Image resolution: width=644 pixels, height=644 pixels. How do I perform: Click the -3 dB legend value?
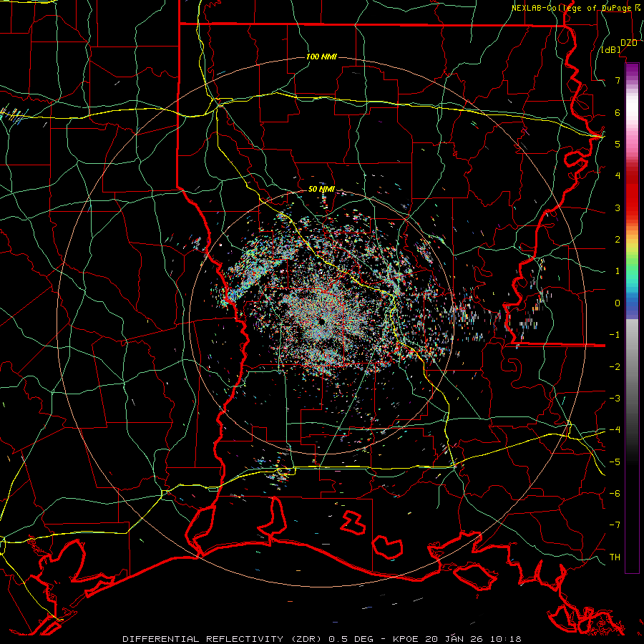point(615,398)
